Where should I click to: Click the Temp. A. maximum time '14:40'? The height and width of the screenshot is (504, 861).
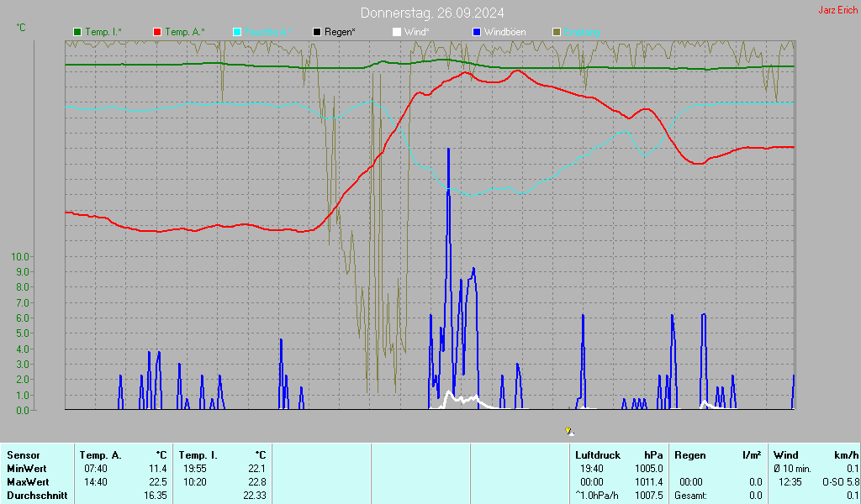(96, 482)
